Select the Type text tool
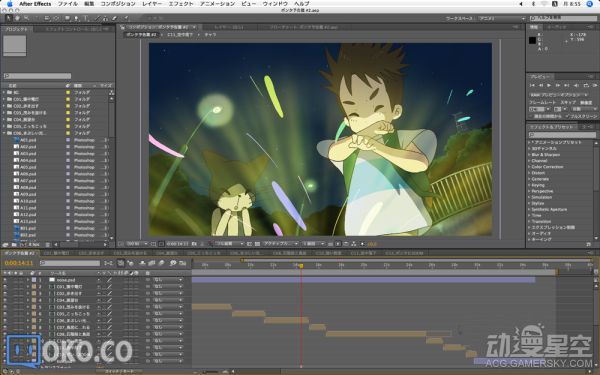The height and width of the screenshot is (375, 600). point(86,18)
